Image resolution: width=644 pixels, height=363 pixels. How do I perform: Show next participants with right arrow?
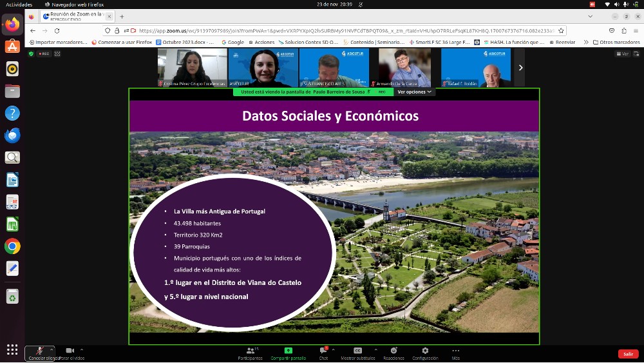(520, 68)
